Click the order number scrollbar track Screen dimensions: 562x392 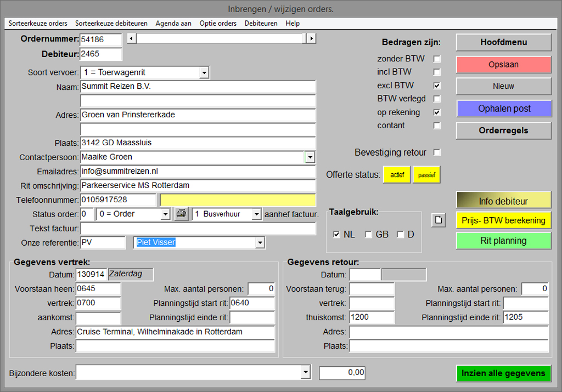pyautogui.click(x=220, y=38)
